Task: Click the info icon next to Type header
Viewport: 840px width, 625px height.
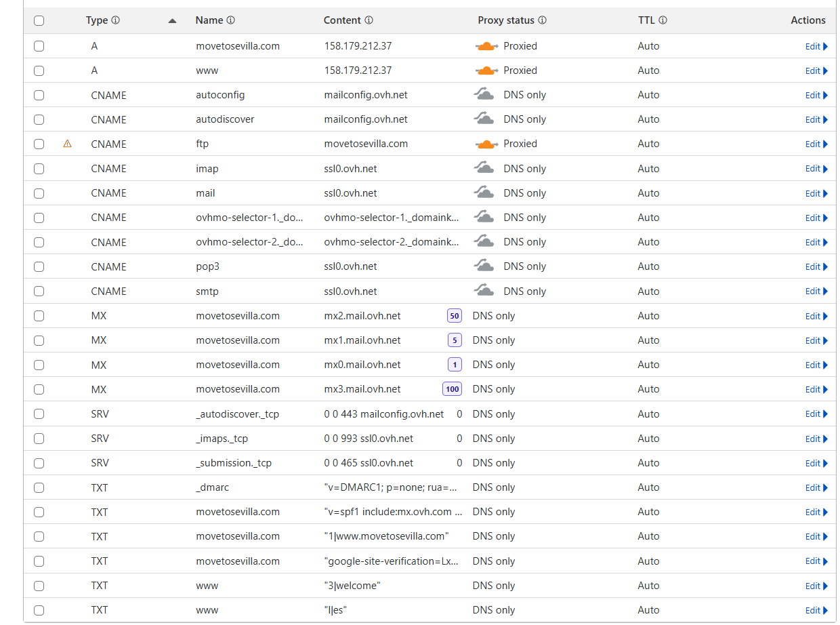Action: pyautogui.click(x=115, y=20)
